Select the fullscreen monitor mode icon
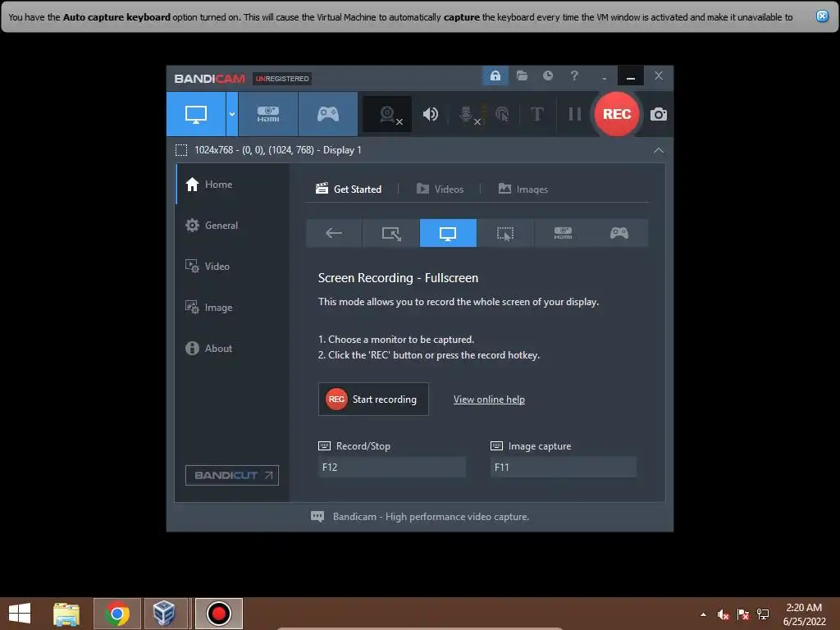Screen dimensions: 840x630 (x=448, y=233)
